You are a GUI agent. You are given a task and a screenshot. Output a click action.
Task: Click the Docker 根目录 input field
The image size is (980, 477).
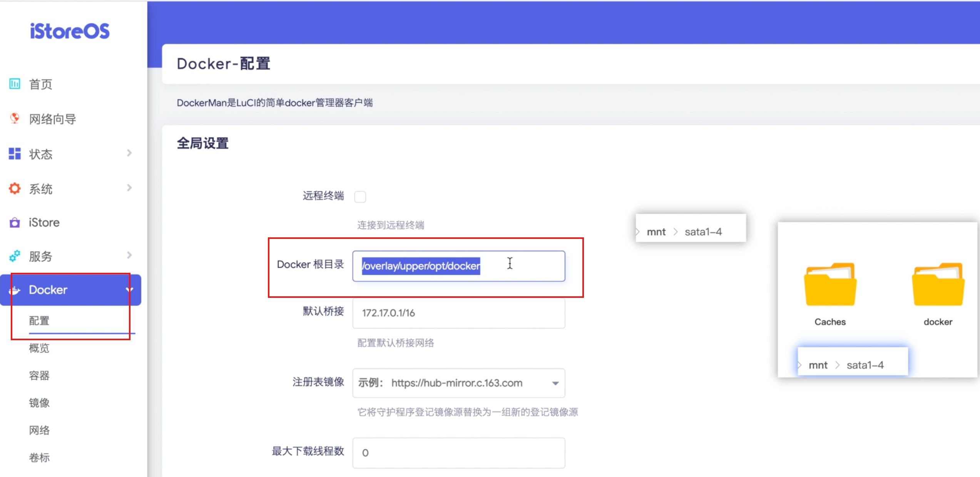[459, 266]
